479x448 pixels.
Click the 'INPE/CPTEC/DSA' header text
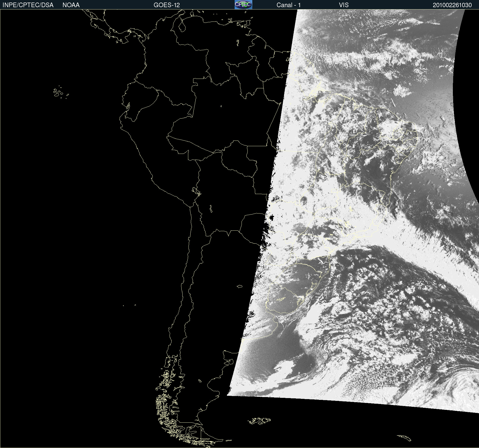tap(28, 5)
